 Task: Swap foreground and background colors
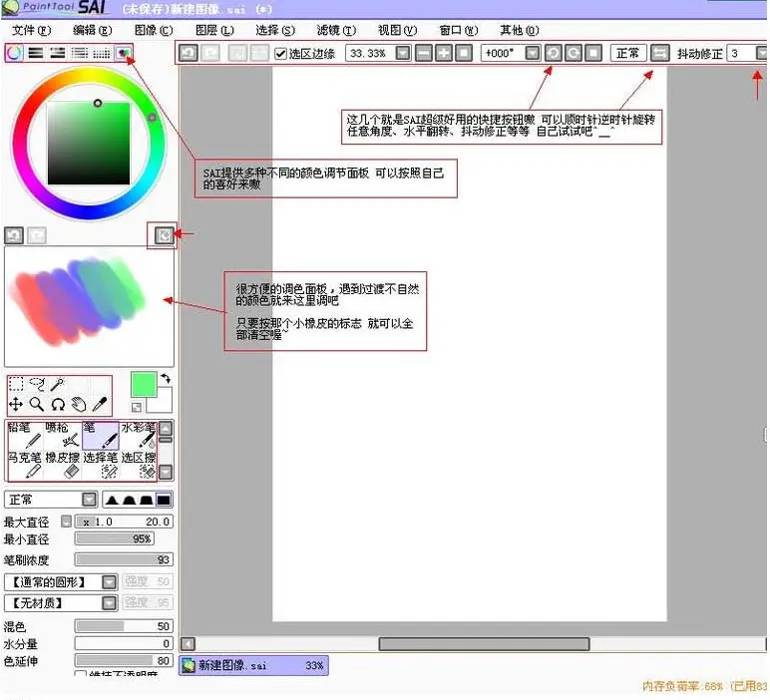166,378
